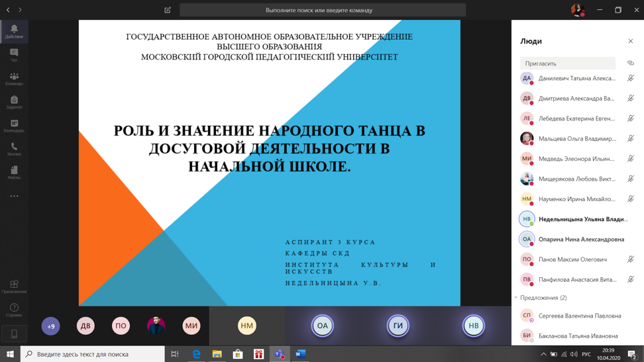Screen dimensions: 644x362
Task: Select suggested person Сергеева Валентина Павловна
Action: tap(578, 316)
